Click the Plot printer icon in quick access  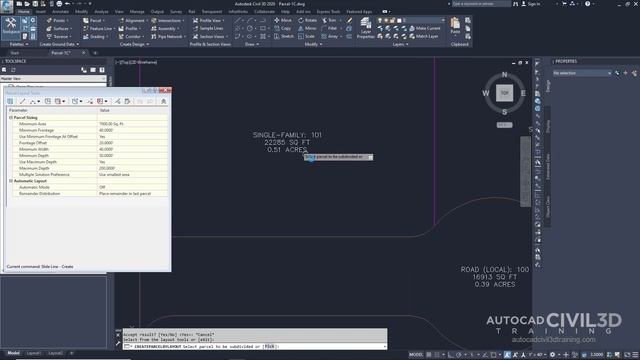59,4
